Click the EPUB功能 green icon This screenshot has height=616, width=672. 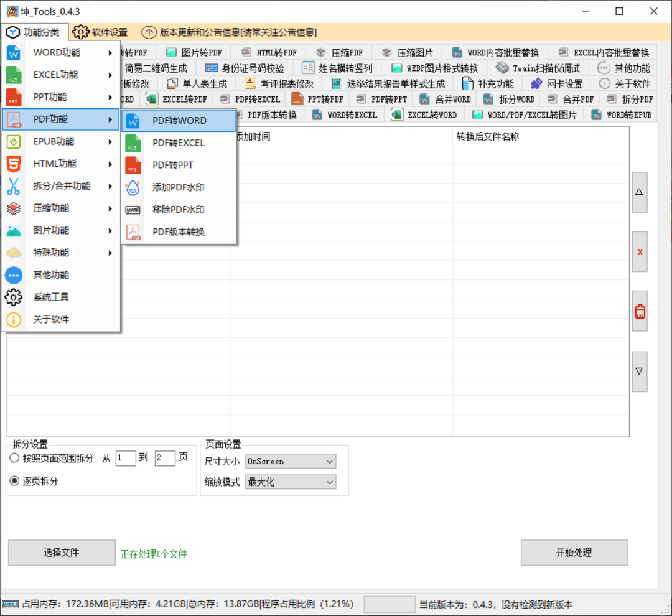point(13,141)
